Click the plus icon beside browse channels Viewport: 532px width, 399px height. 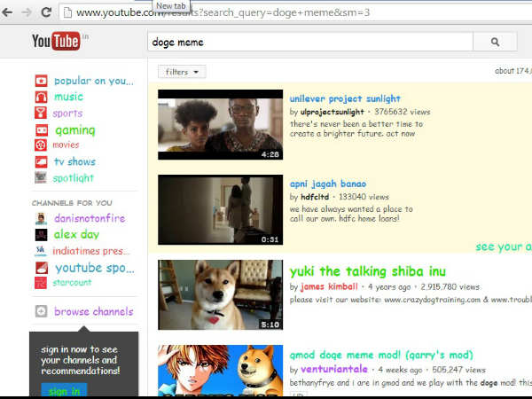41,312
